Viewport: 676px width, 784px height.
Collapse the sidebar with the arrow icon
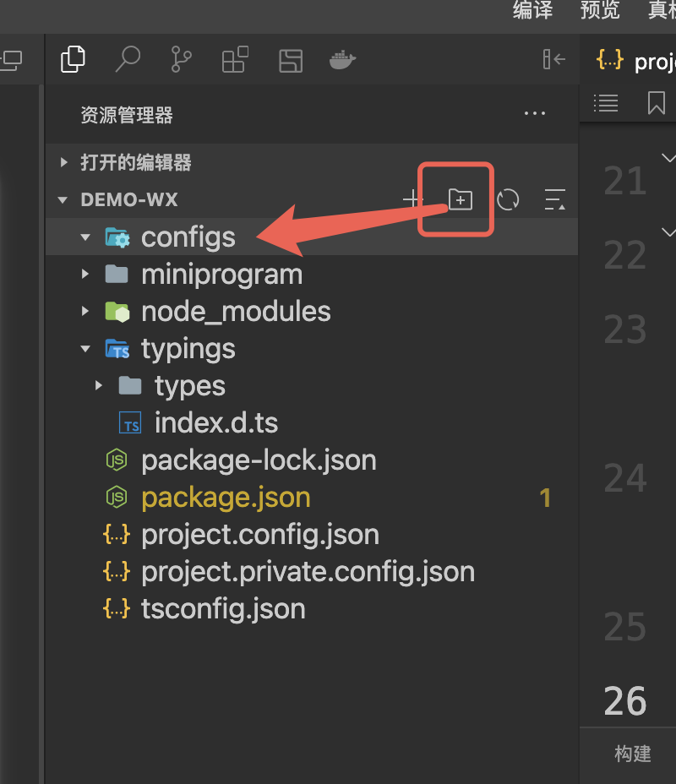coord(554,59)
